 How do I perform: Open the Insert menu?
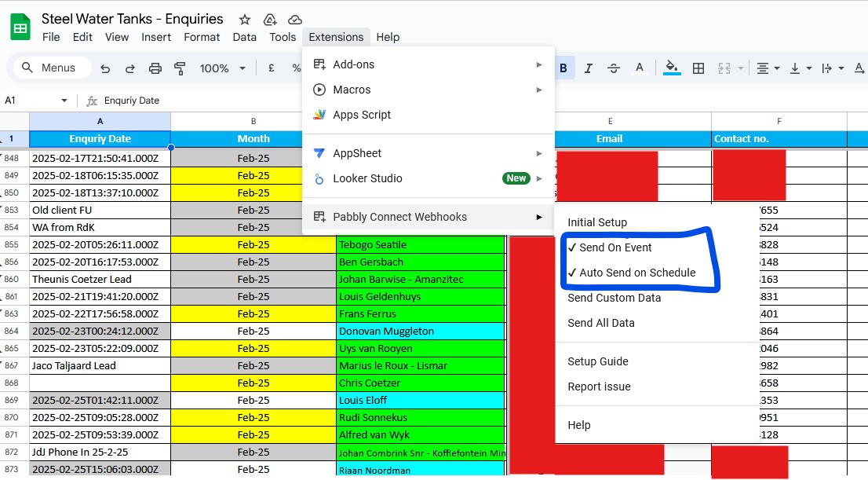pos(156,37)
